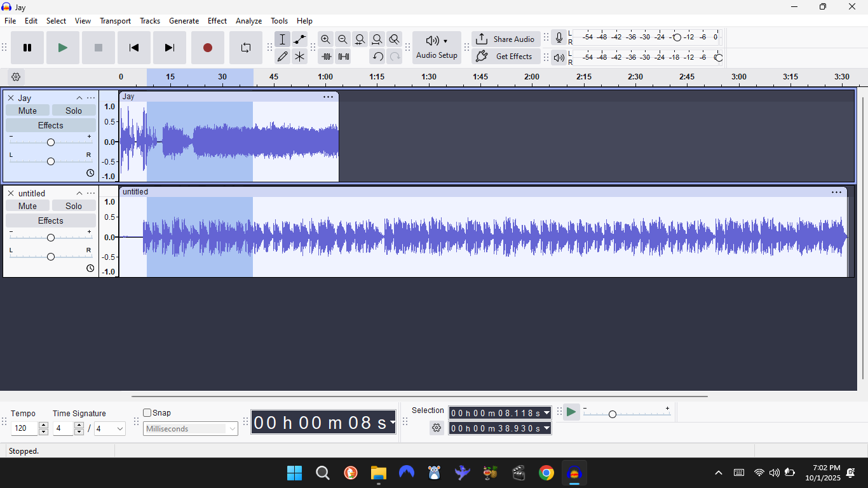Click the Record button
Image resolution: width=868 pixels, height=488 pixels.
[208, 48]
